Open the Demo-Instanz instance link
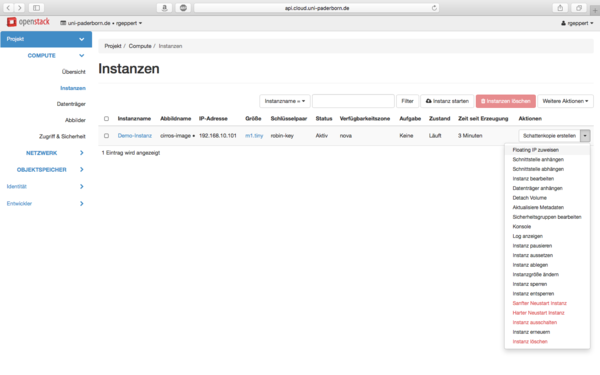 tap(135, 135)
